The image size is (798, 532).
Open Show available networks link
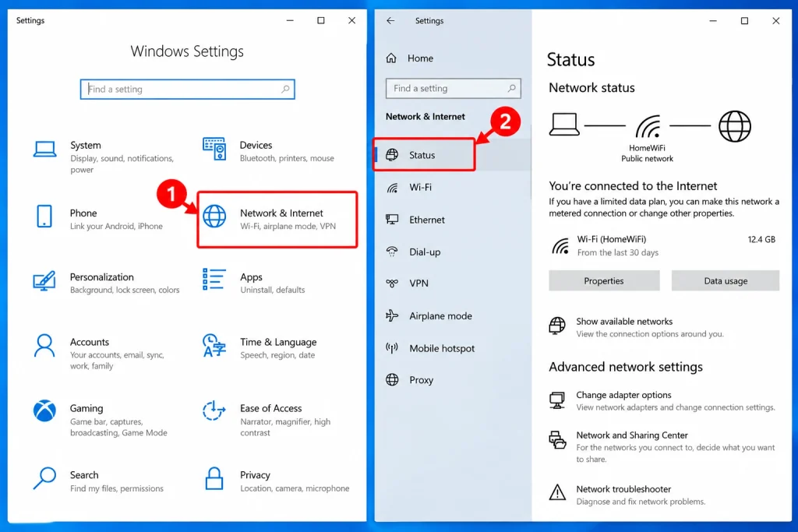click(x=624, y=322)
